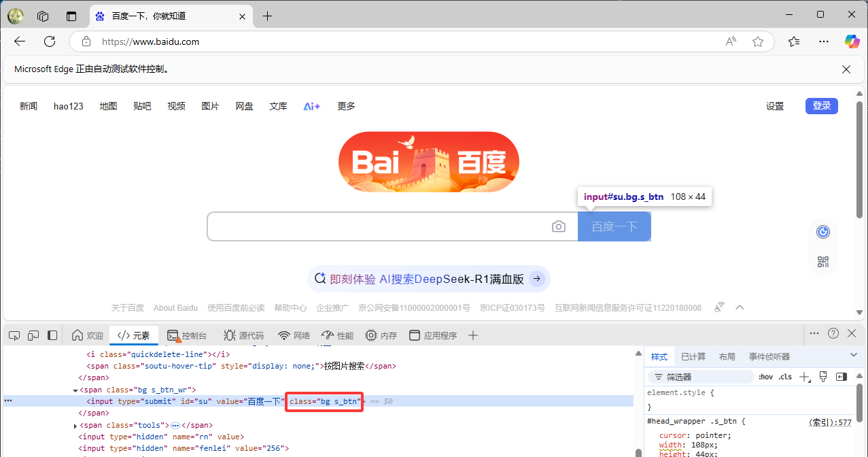This screenshot has width=868, height=457.
Task: Open the 贴吧 link
Action: pyautogui.click(x=142, y=106)
